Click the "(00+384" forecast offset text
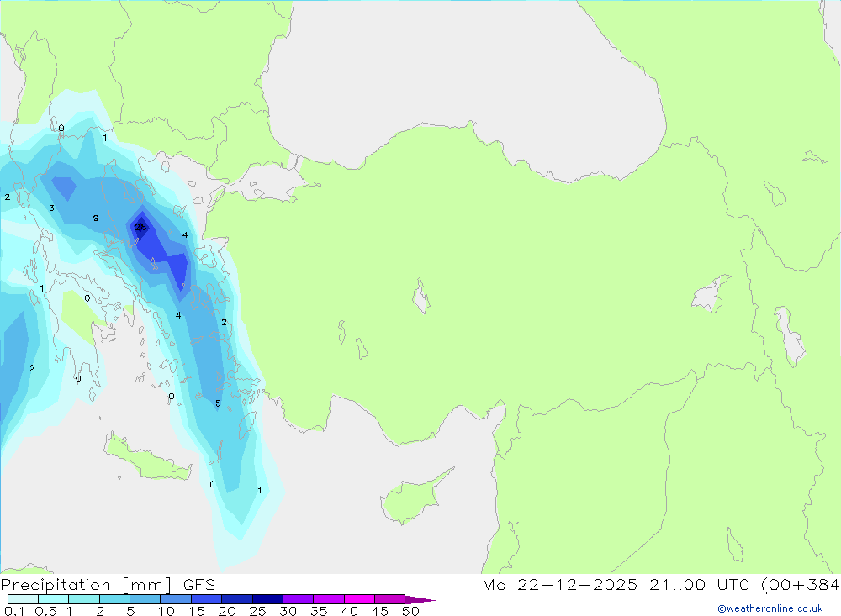 801,585
